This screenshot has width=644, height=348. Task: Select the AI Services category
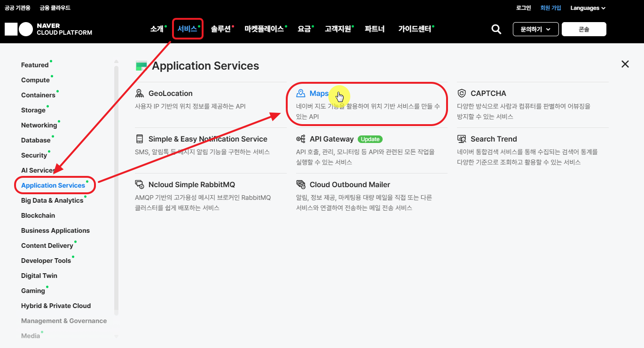tap(39, 170)
